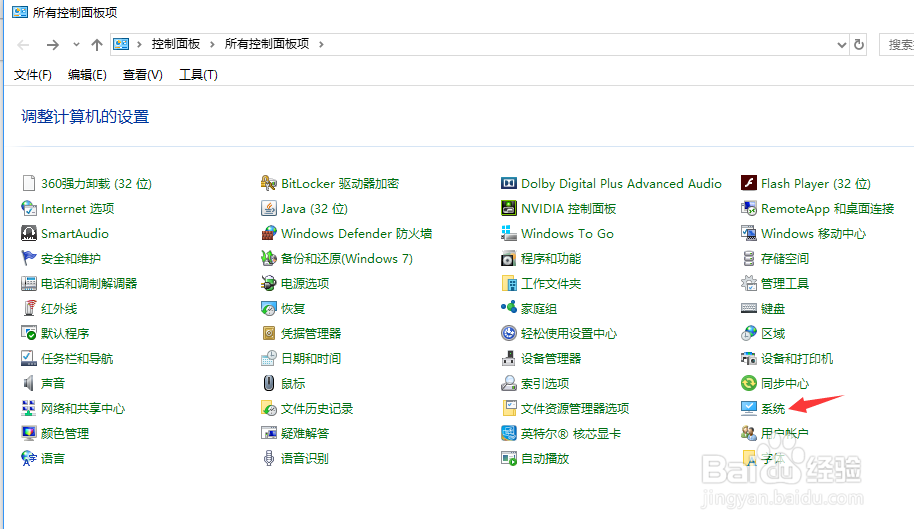Expand chevron after 所有控制面板项 breadcrumb
914x529 pixels.
pos(321,44)
